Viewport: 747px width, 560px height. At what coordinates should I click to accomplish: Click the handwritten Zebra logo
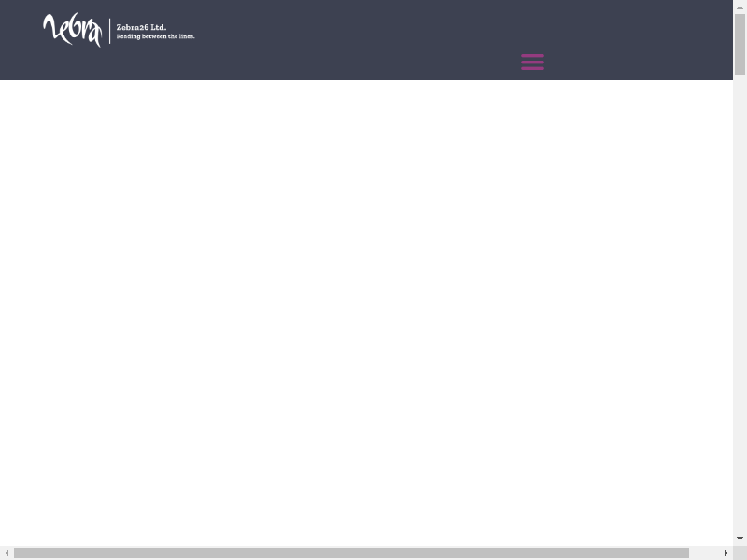tap(72, 30)
